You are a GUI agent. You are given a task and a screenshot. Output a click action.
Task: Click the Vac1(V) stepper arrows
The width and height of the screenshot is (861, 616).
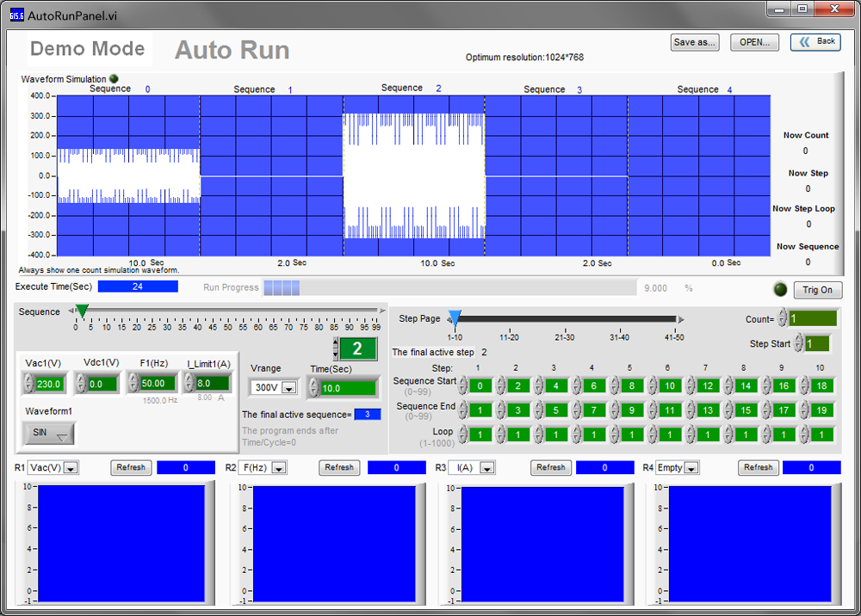pos(29,384)
